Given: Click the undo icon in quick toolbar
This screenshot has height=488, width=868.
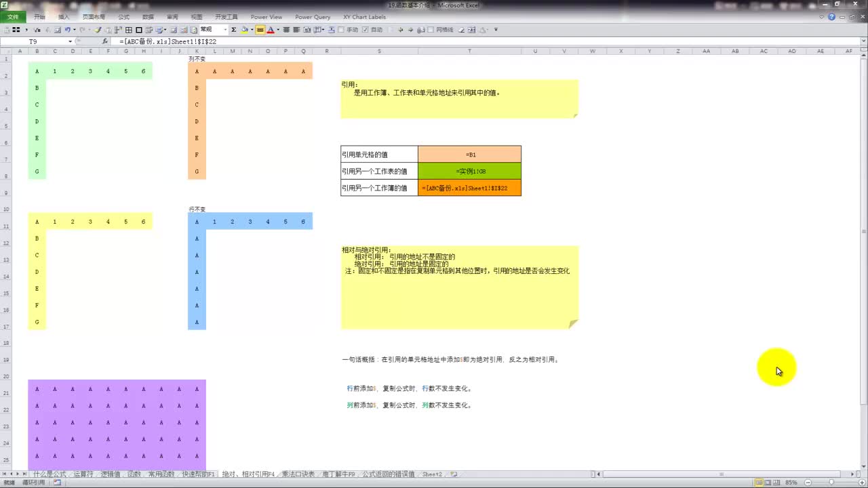Looking at the screenshot, I should point(67,30).
